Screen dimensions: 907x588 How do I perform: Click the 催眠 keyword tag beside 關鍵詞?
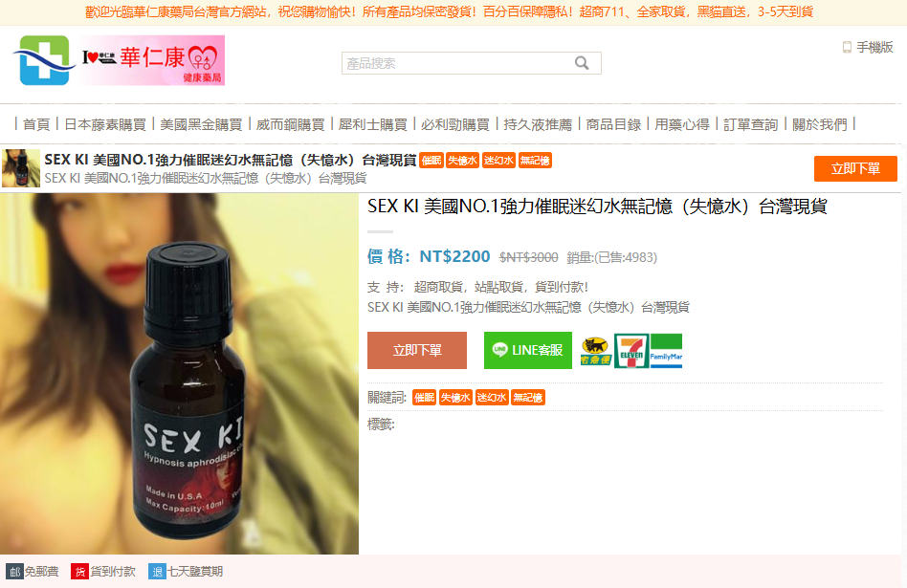pyautogui.click(x=424, y=398)
